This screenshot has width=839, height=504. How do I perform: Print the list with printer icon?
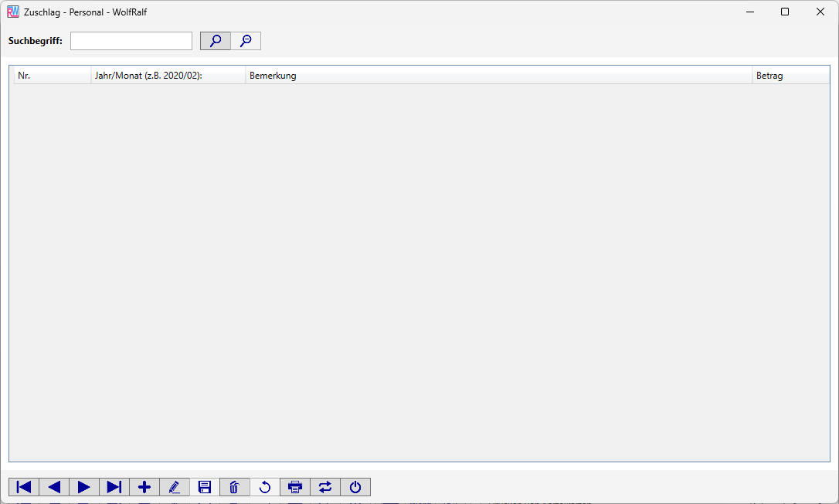point(295,487)
